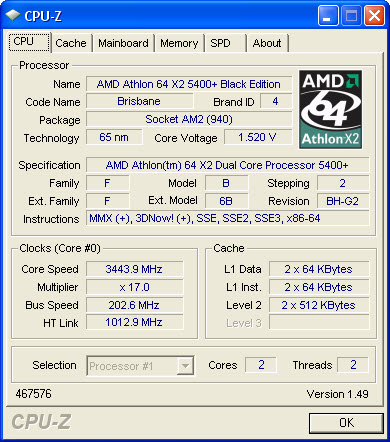This screenshot has width=390, height=442.
Task: Go to the SPD tab
Action: point(226,43)
